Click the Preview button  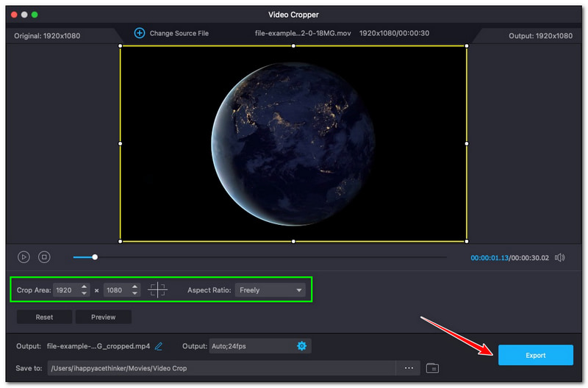point(104,317)
